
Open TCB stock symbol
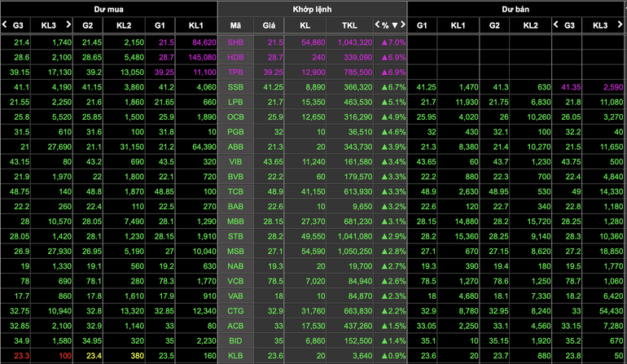click(x=235, y=191)
